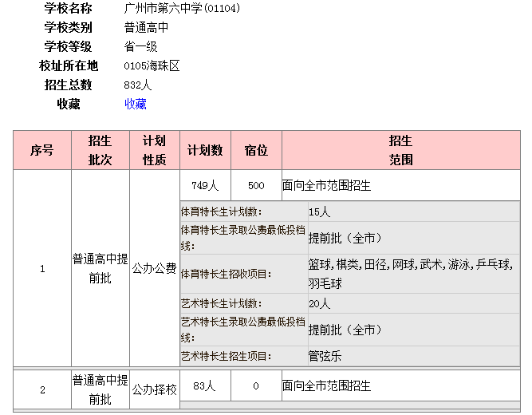This screenshot has height=415, width=532.
Task: Click the 体育特长生录取公费最低投档线 label
Action: click(243, 238)
